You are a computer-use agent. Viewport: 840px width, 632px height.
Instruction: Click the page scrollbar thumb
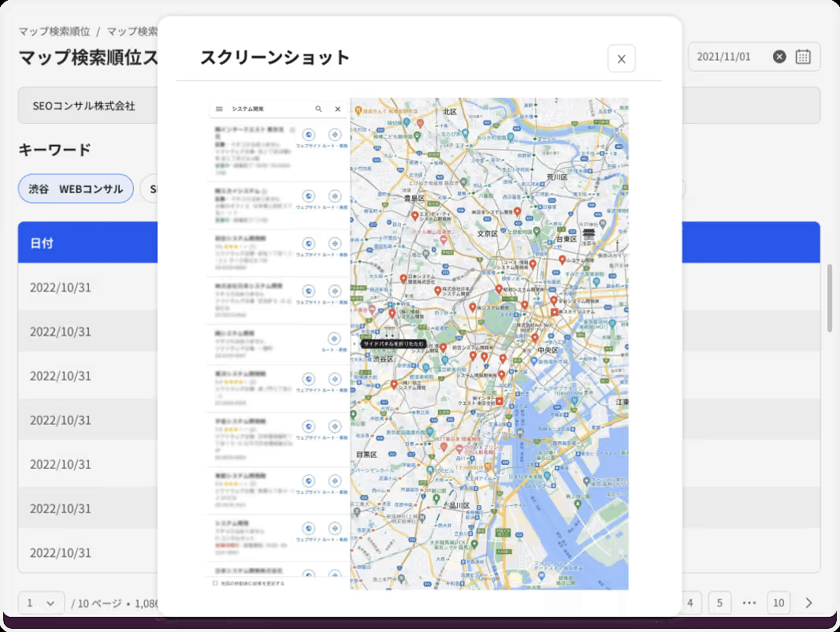pos(830,299)
